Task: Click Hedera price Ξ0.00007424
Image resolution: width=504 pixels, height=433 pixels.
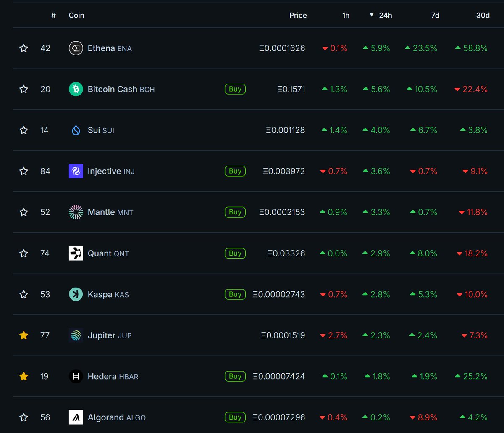Action: 279,376
